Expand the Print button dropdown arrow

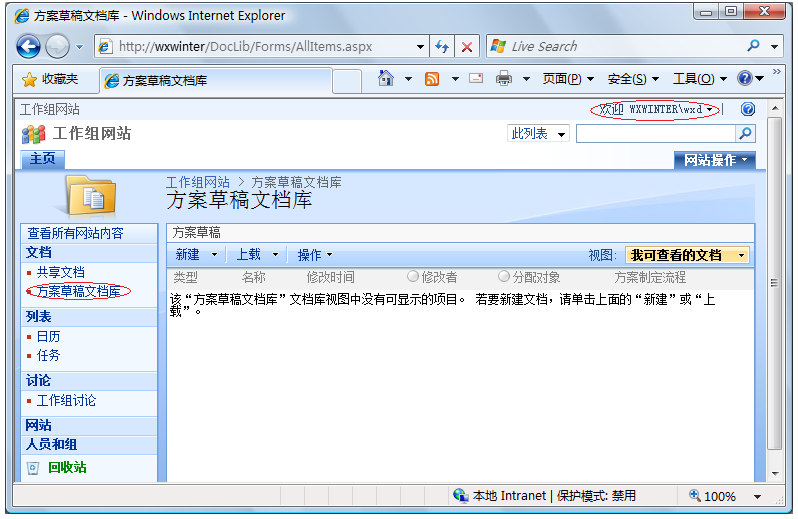[x=526, y=79]
